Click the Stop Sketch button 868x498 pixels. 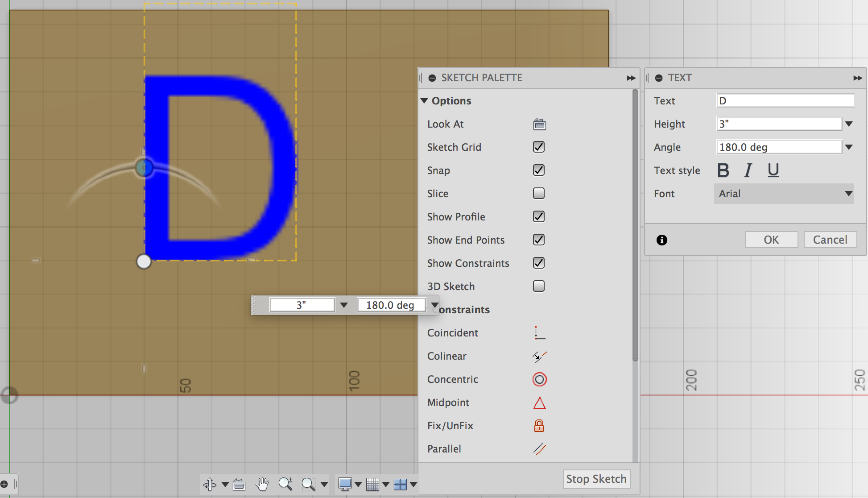point(596,479)
